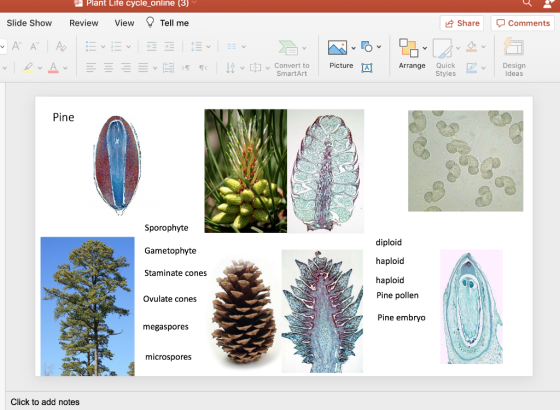Screen dimensions: 560x410
Task: Select the pine pollen micrograph image
Action: [465, 161]
